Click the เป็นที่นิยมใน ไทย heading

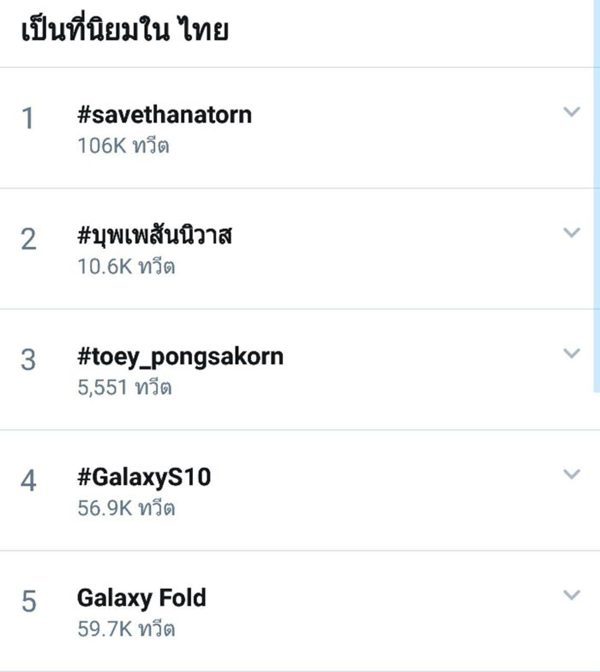click(x=125, y=29)
